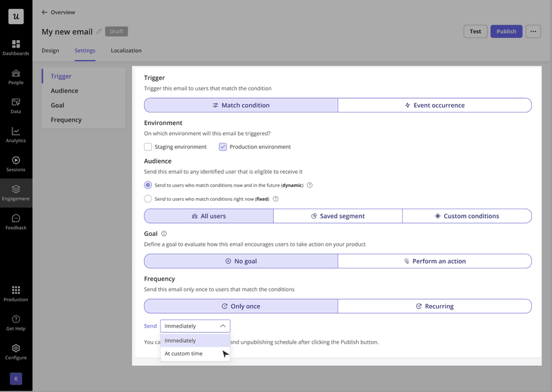Switch to the Localization tab
Screen dimensions: 552x392
[126, 50]
